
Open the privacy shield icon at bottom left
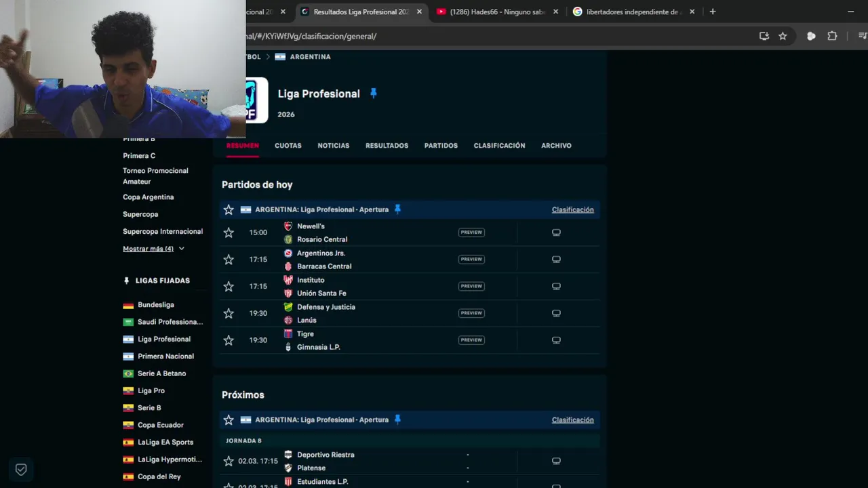click(21, 469)
